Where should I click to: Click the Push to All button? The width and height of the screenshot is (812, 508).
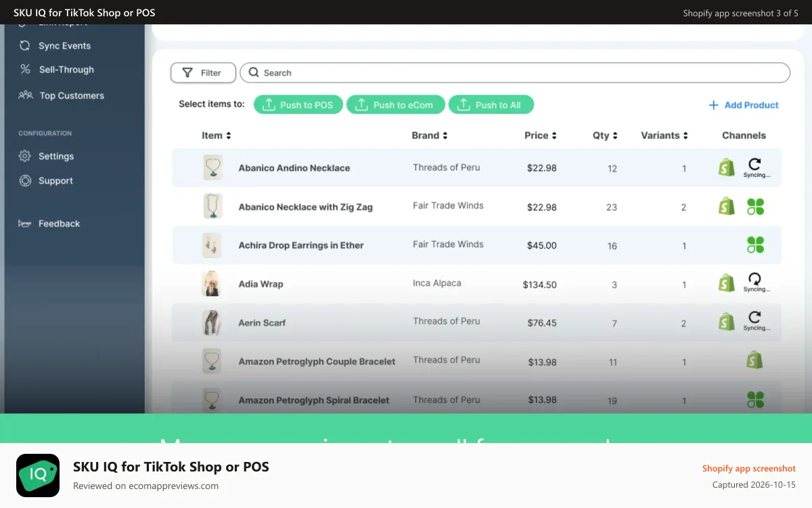click(x=491, y=105)
